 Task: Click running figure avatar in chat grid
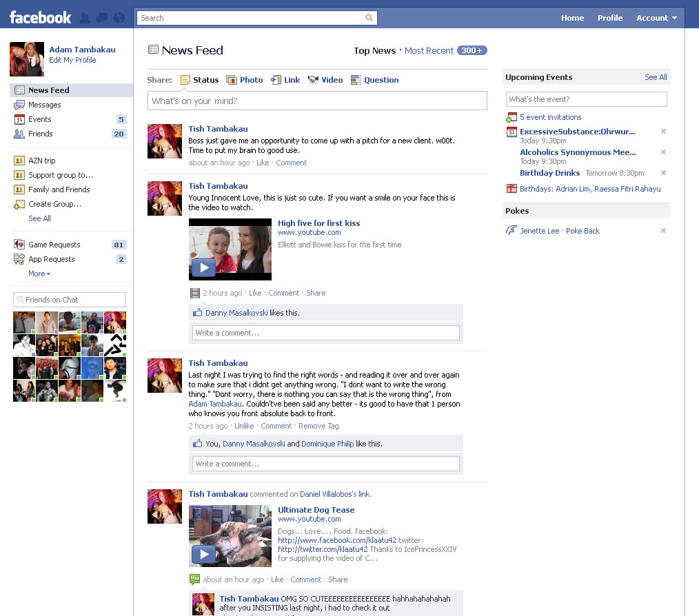tap(115, 345)
